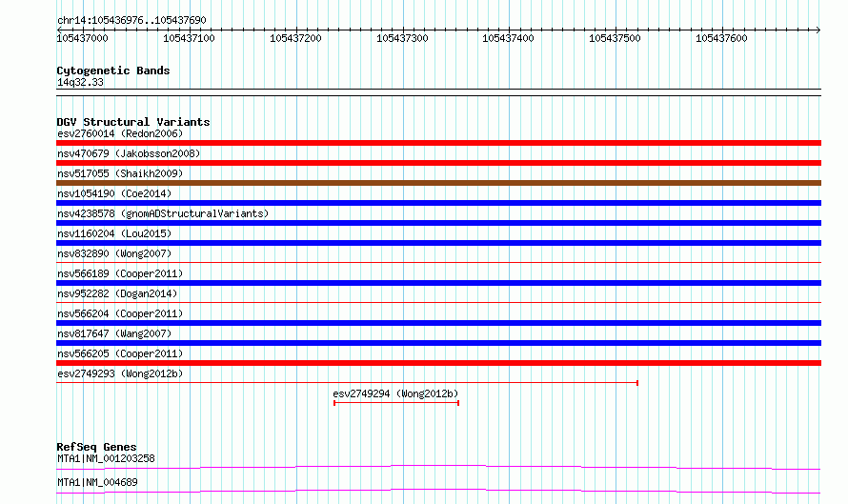Click the Cytogenetic Bands track heading
This screenshot has height=504, width=848.
[113, 71]
